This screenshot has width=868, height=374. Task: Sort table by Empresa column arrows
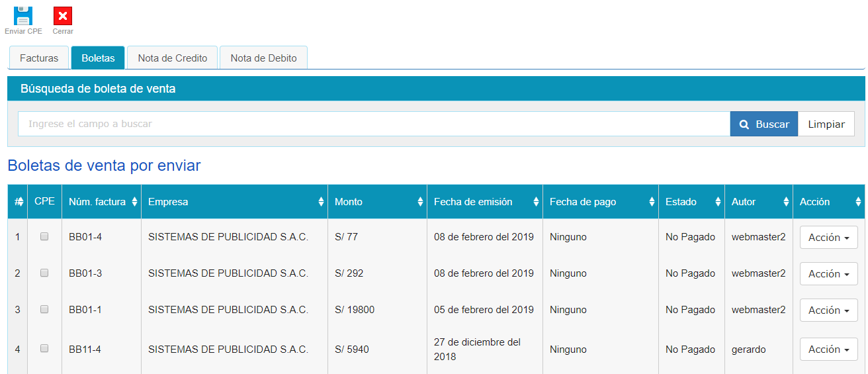(x=321, y=202)
